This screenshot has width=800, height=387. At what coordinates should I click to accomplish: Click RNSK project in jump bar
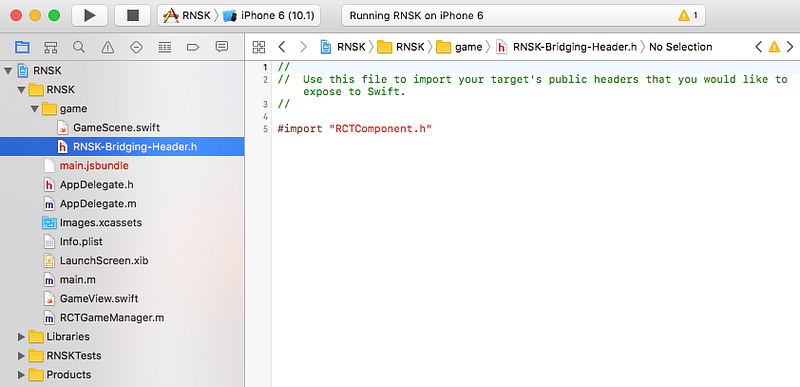click(x=343, y=47)
